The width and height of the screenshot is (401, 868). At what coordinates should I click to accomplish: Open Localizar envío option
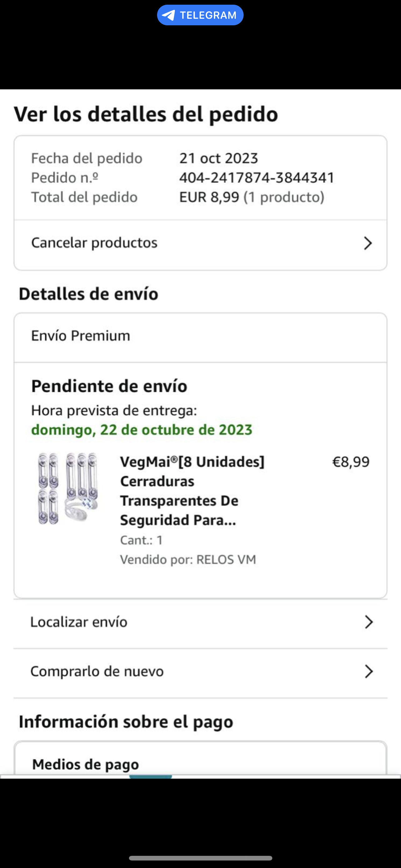point(79,622)
